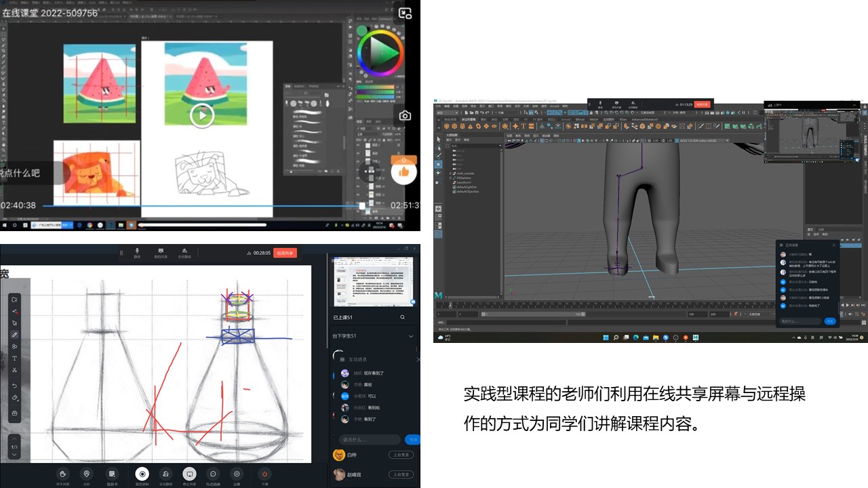Take a snapshot with the camera icon
Viewport: 868px width, 488px height.
(x=405, y=116)
